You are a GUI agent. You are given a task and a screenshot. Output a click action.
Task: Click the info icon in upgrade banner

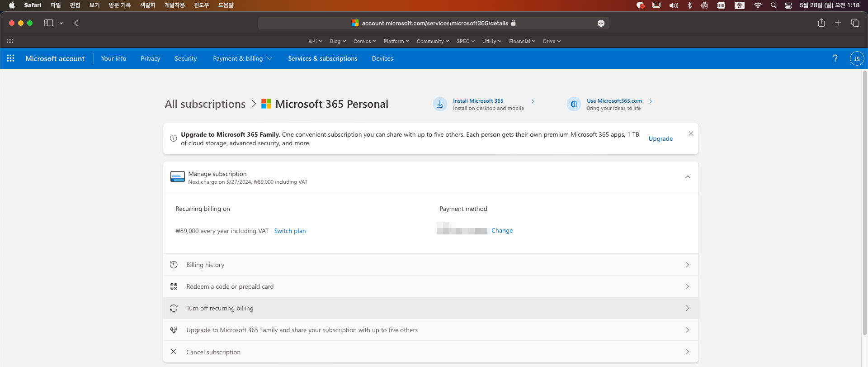[x=174, y=138]
